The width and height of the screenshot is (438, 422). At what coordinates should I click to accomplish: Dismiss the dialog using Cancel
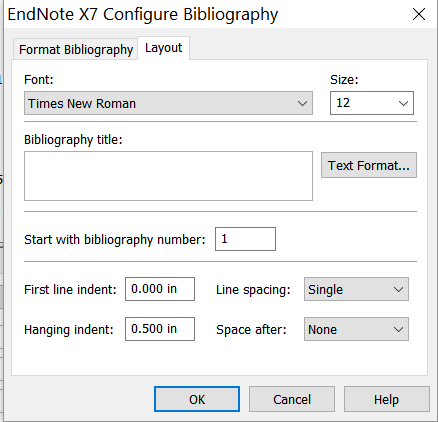tap(292, 399)
